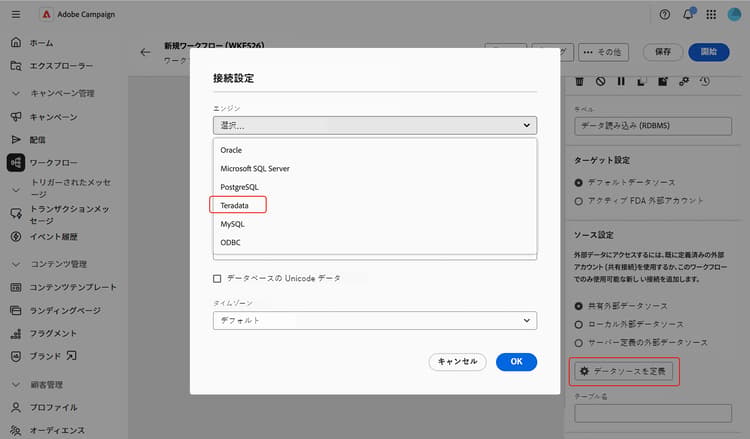Collapse the キャンペーン管理 section
Image resolution: width=750 pixels, height=439 pixels.
coord(16,93)
